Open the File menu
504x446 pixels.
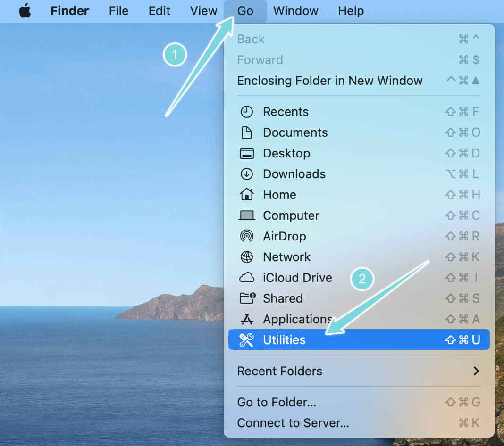coord(118,11)
